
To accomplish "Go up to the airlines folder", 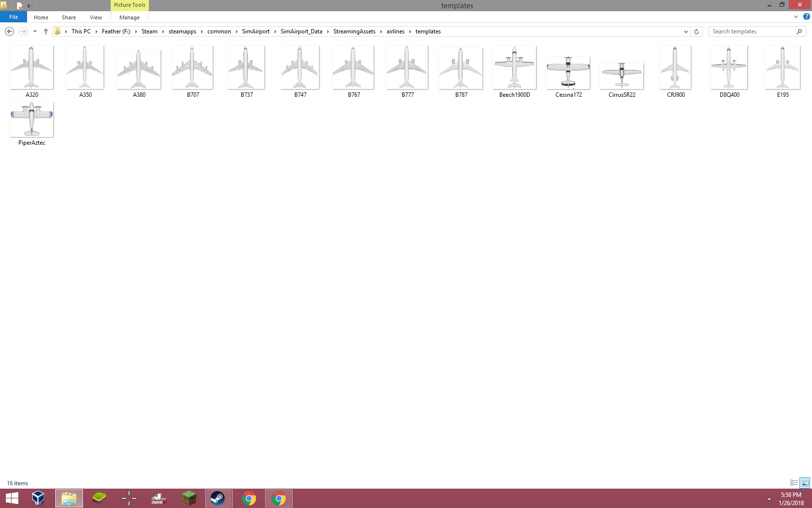I will (x=46, y=31).
